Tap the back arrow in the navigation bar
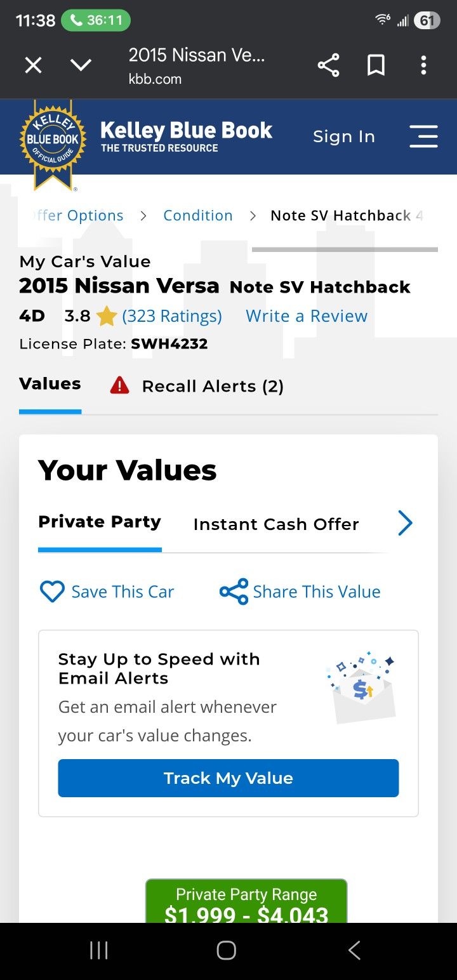Viewport: 457px width, 980px height. (x=354, y=950)
